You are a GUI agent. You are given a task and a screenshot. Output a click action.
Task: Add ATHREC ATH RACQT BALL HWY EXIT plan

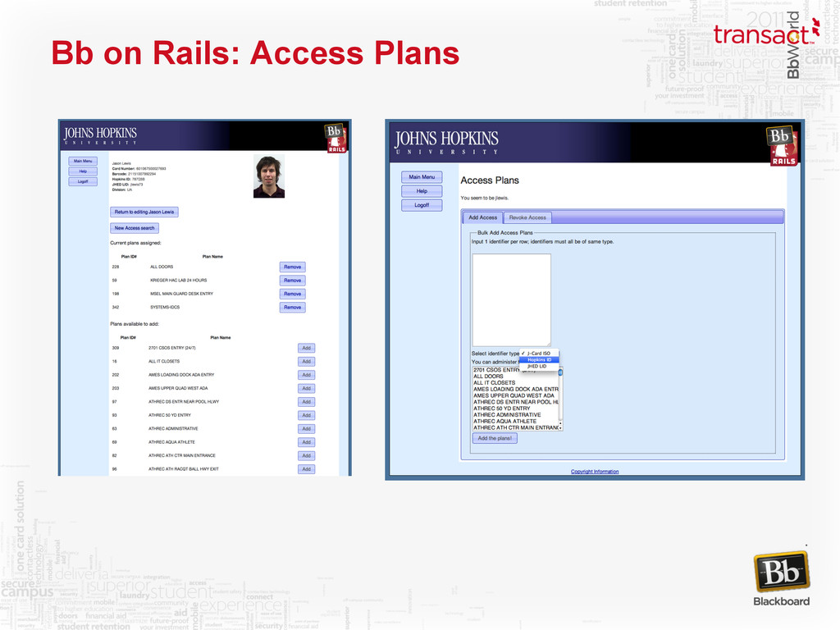pyautogui.click(x=307, y=468)
